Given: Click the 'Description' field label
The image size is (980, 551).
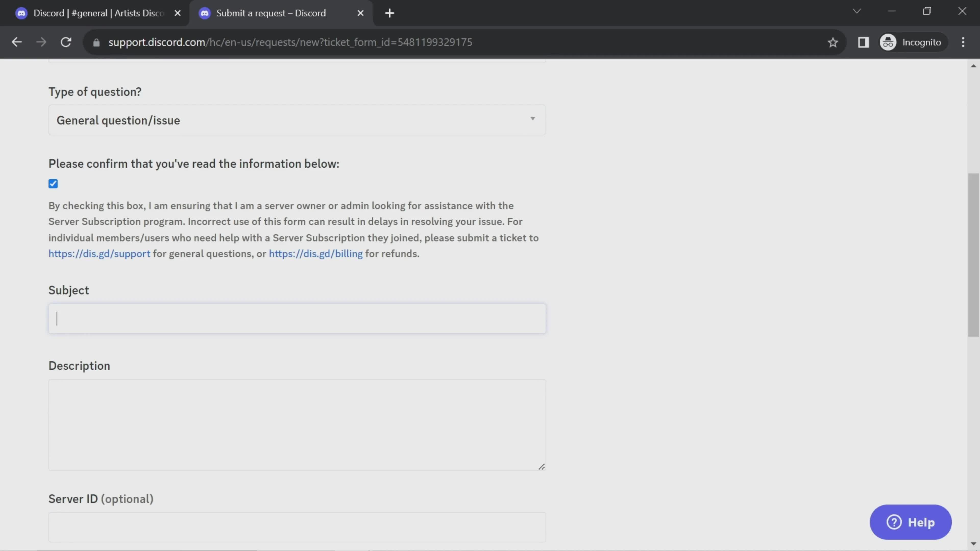Looking at the screenshot, I should coord(79,366).
